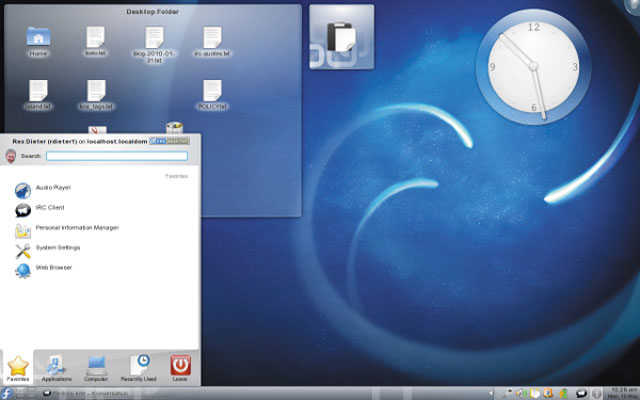Screen dimensions: 640x400
Task: Switch to the Recently Used tab
Action: coord(138,368)
